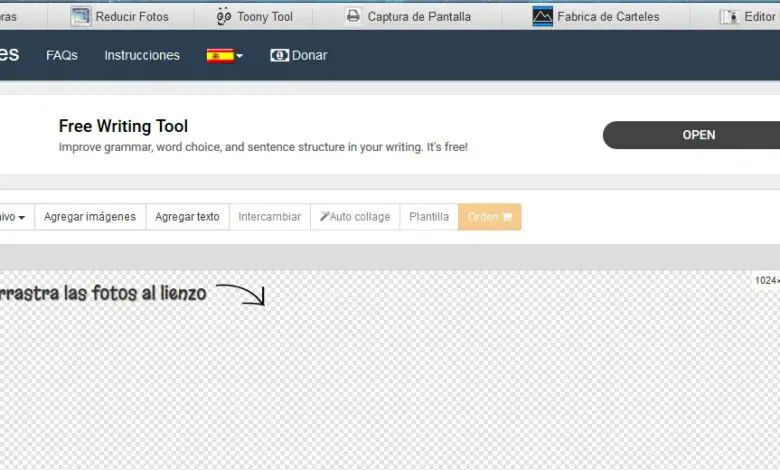
Task: Click the Agregar imágenes button
Action: coord(90,217)
